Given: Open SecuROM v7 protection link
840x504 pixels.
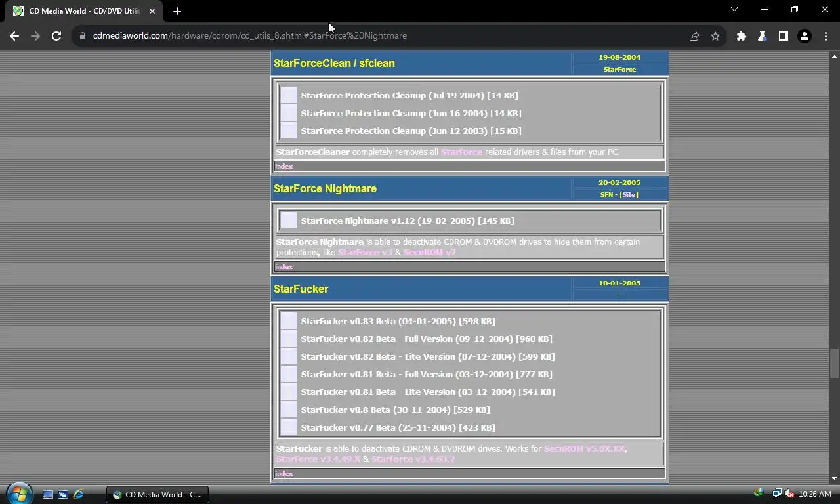Looking at the screenshot, I should pos(429,252).
